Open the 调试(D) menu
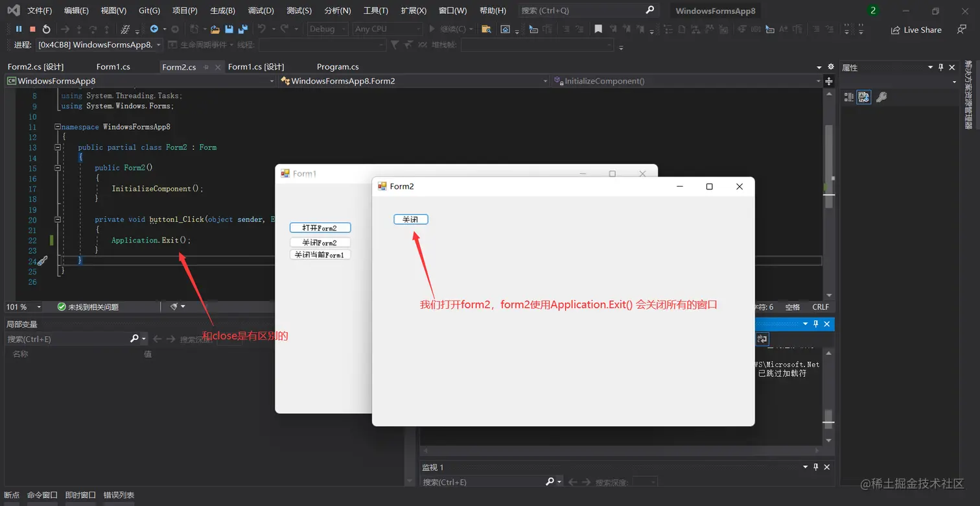 tap(261, 10)
